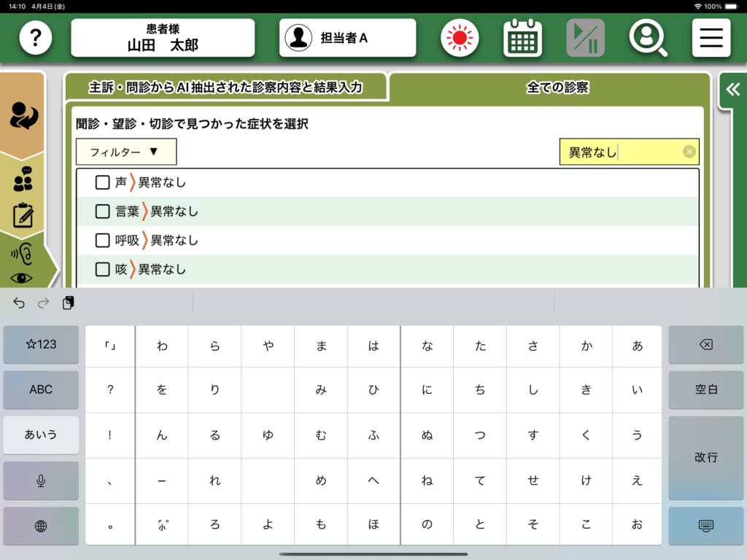
Task: Open the フィルター dropdown
Action: point(126,152)
